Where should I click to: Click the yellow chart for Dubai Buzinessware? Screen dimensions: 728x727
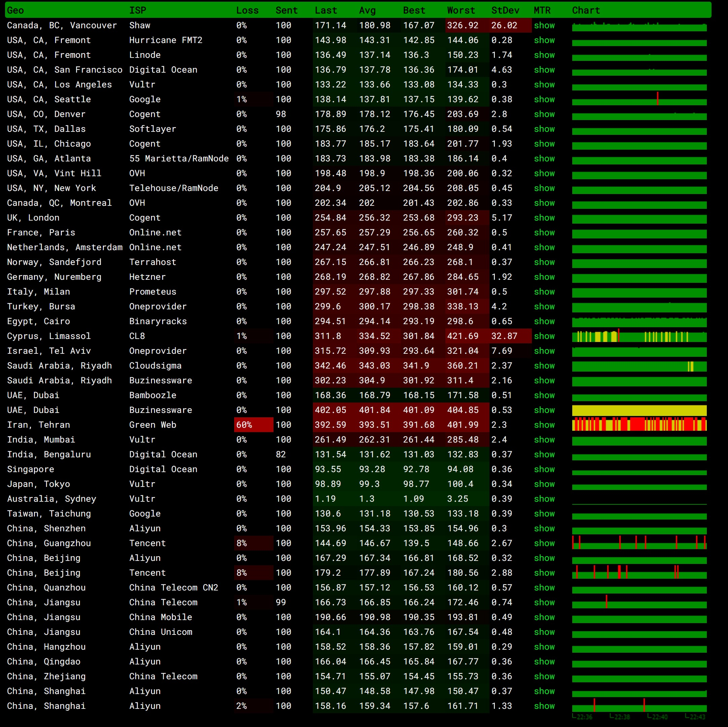(x=639, y=410)
